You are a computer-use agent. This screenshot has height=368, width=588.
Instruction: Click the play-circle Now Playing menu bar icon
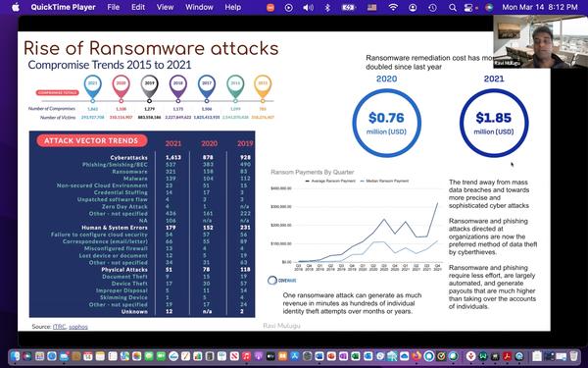click(288, 8)
